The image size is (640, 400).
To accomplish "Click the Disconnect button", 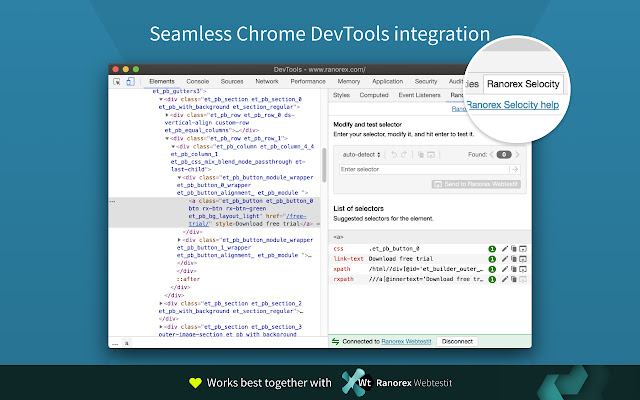I will [x=457, y=342].
